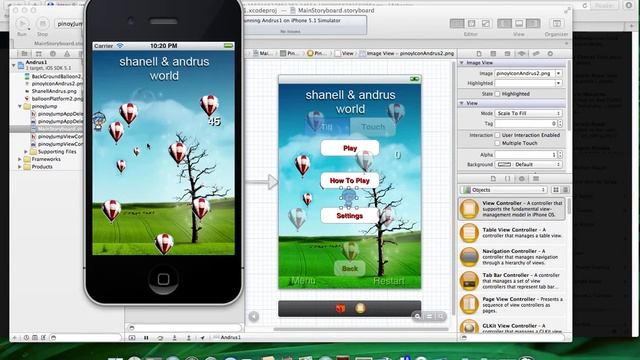Collapse the Andrus1 project tree
This screenshot has width=640, height=360.
point(14,65)
